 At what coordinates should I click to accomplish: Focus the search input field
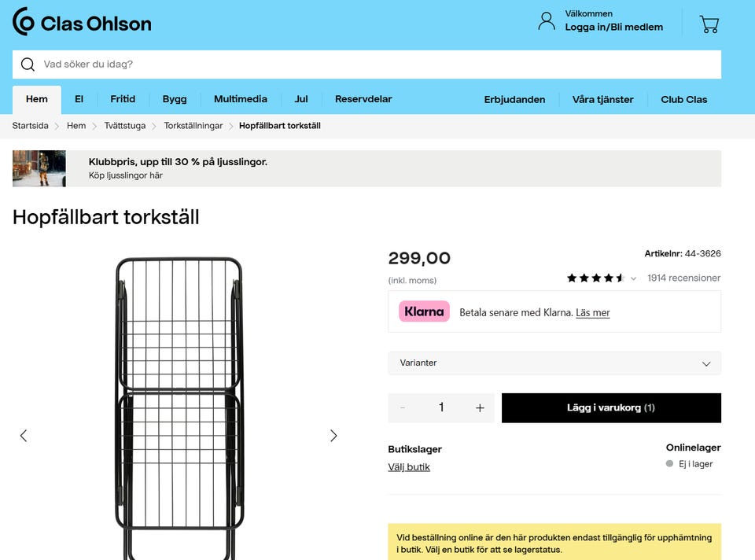pyautogui.click(x=377, y=64)
